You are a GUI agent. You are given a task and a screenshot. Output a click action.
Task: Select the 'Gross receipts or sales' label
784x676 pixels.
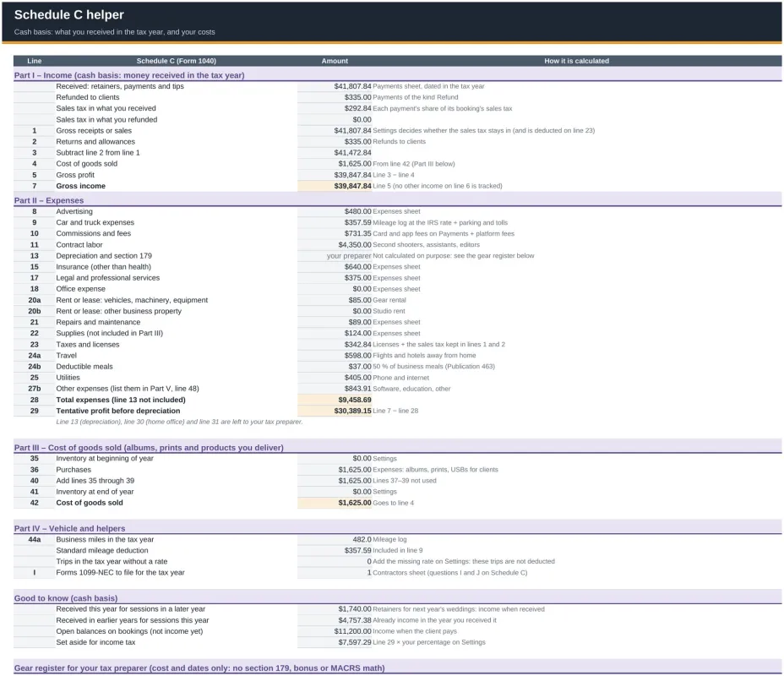tap(94, 130)
